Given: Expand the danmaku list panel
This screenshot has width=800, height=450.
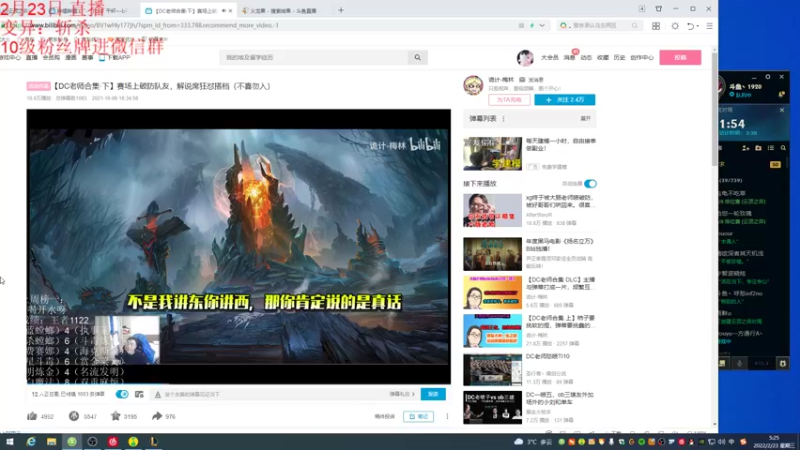Looking at the screenshot, I should 585,118.
